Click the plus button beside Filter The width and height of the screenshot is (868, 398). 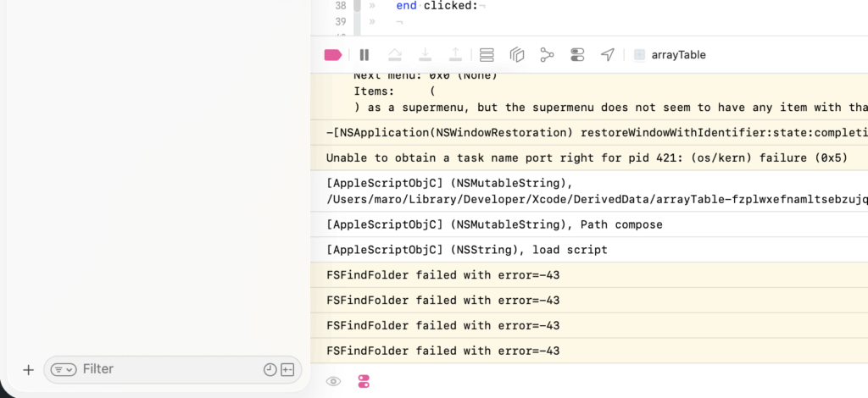(x=28, y=370)
